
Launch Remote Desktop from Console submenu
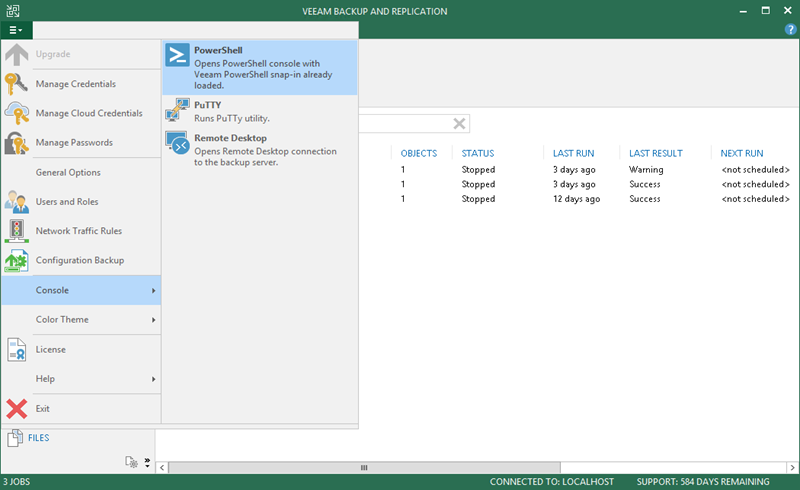(260, 150)
